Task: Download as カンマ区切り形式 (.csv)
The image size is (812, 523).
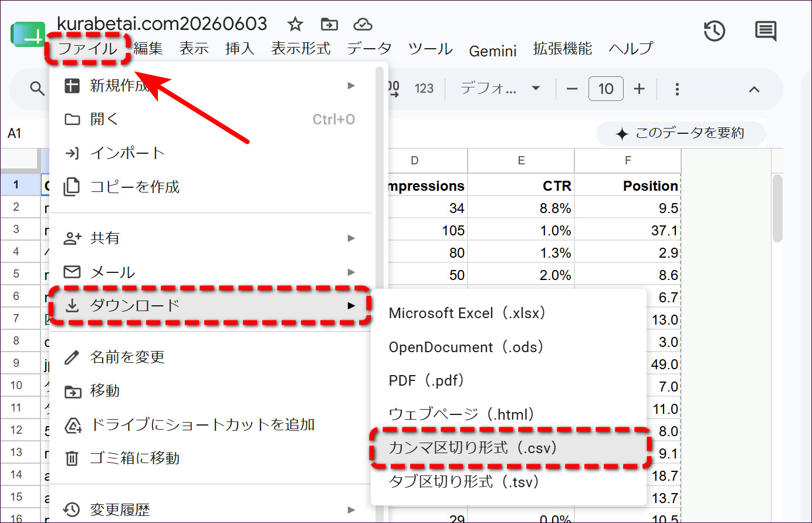Action: 509,448
